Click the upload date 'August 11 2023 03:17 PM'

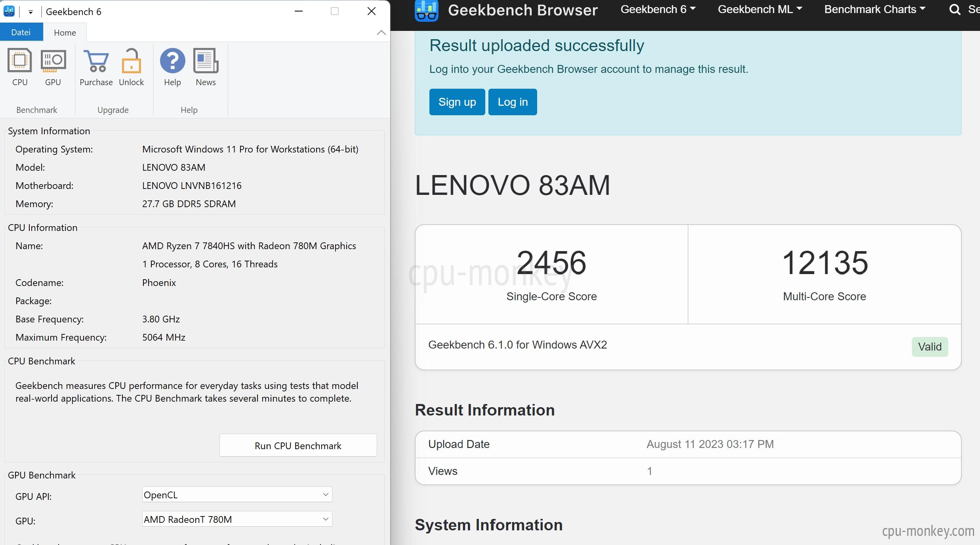click(x=710, y=444)
